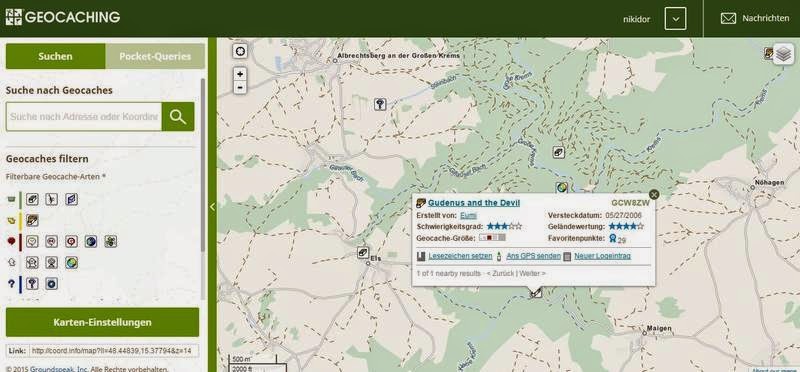The width and height of the screenshot is (800, 372).
Task: Click the Geländewertung star rating
Action: click(x=626, y=226)
